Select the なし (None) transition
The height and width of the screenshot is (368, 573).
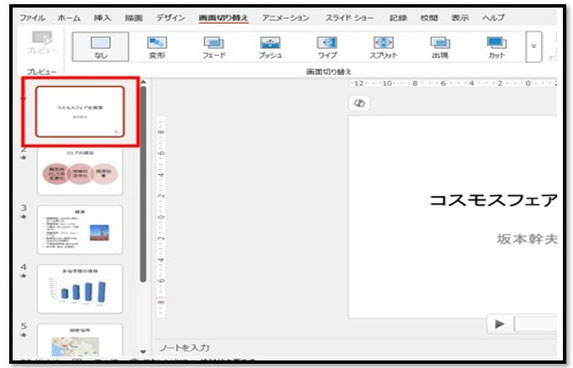coord(100,47)
